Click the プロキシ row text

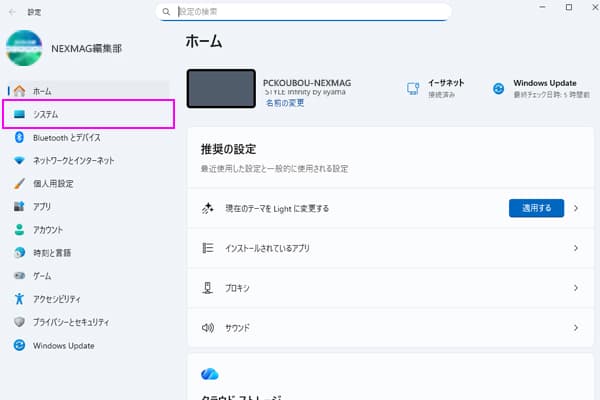pos(237,288)
